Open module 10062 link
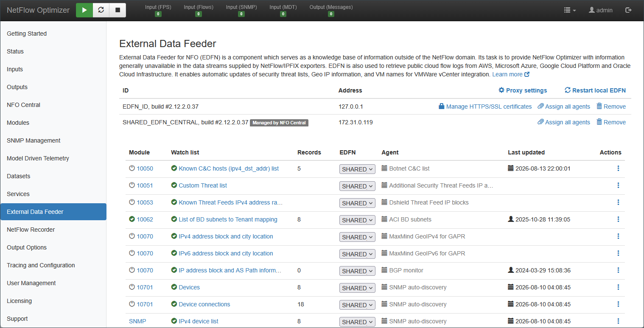This screenshot has height=328, width=644. pos(145,219)
